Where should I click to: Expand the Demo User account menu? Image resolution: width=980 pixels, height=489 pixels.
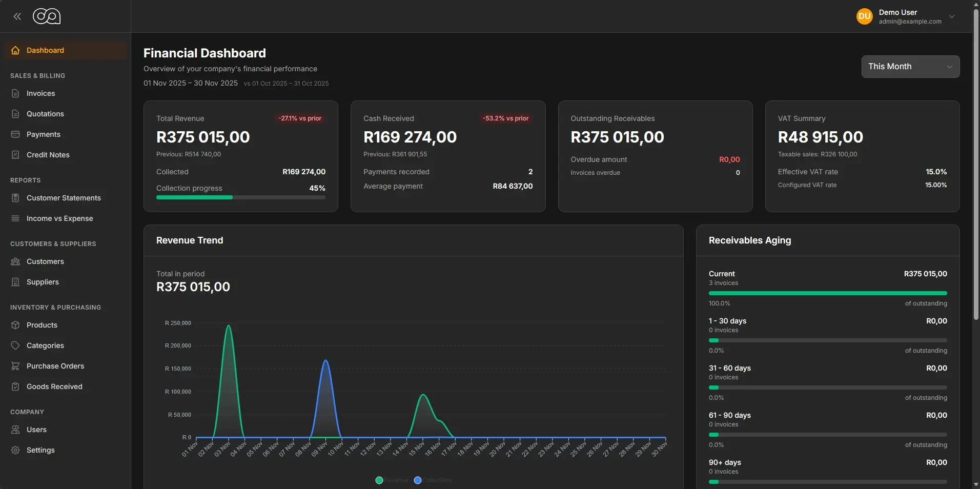coord(951,16)
